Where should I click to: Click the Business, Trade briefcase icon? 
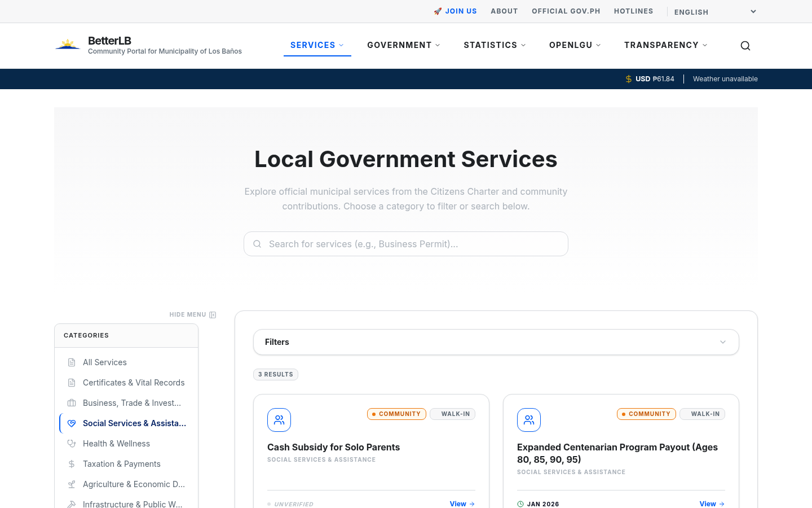coord(72,403)
